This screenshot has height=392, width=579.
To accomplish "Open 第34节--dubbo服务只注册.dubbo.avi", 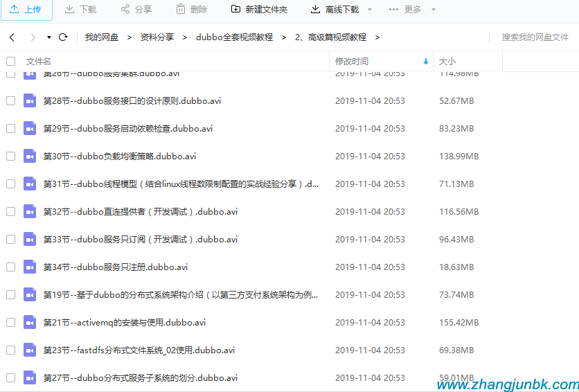I will 116,267.
